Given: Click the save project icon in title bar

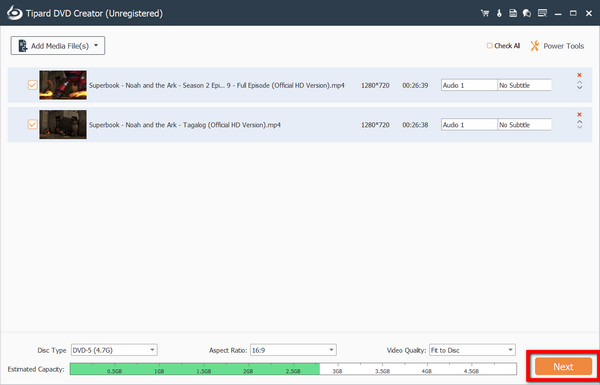Looking at the screenshot, I should tap(513, 13).
